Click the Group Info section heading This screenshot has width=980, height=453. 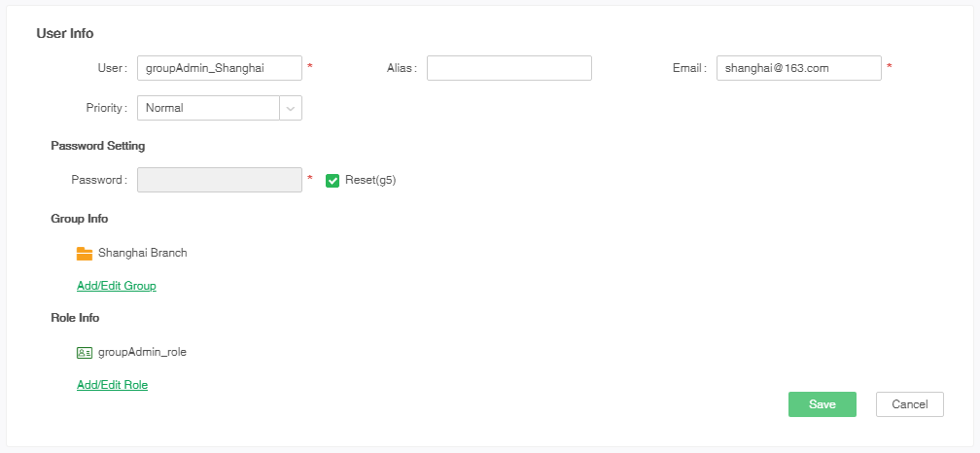point(80,219)
